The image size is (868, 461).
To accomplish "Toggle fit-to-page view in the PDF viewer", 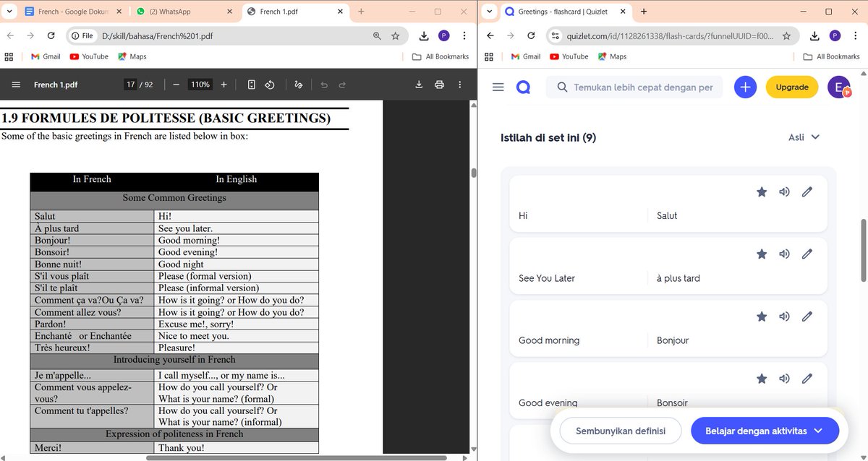I will click(252, 85).
